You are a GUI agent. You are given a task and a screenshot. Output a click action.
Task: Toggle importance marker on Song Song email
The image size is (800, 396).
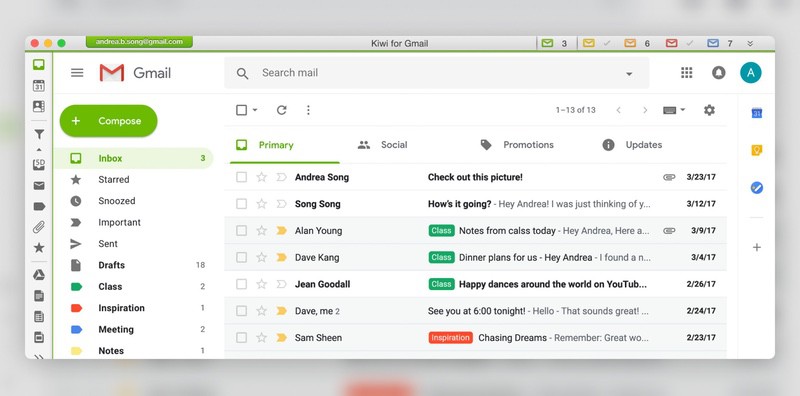click(x=281, y=204)
